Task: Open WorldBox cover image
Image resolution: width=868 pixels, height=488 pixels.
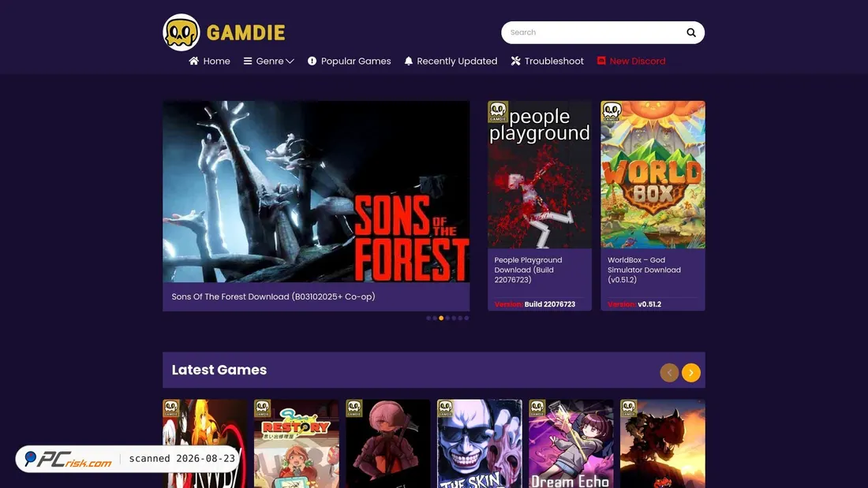Action: (653, 175)
